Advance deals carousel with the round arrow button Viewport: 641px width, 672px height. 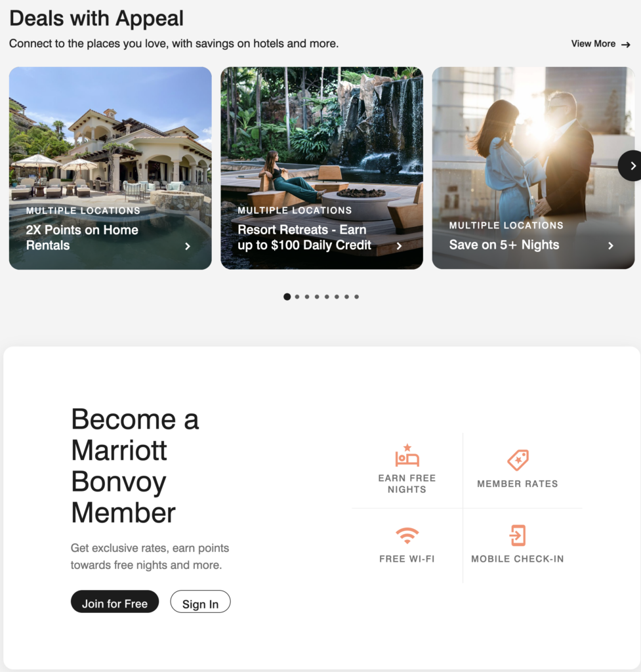pyautogui.click(x=630, y=166)
